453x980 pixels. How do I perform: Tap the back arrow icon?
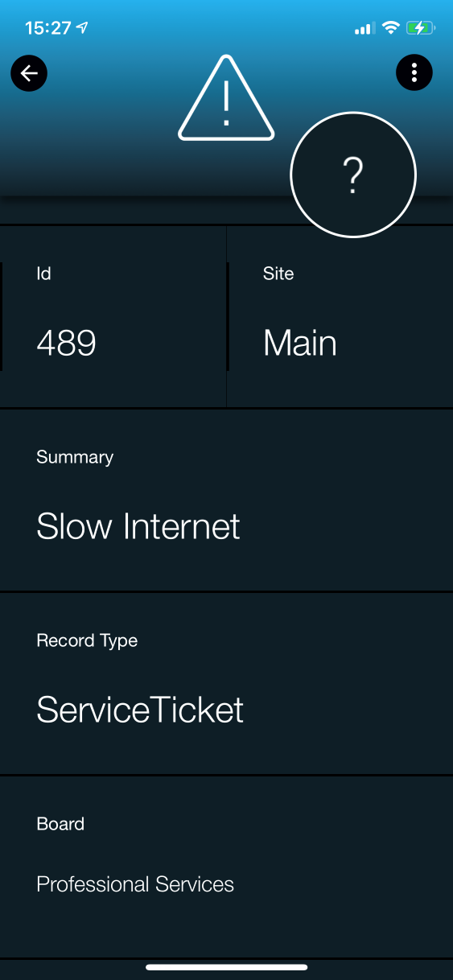(29, 74)
